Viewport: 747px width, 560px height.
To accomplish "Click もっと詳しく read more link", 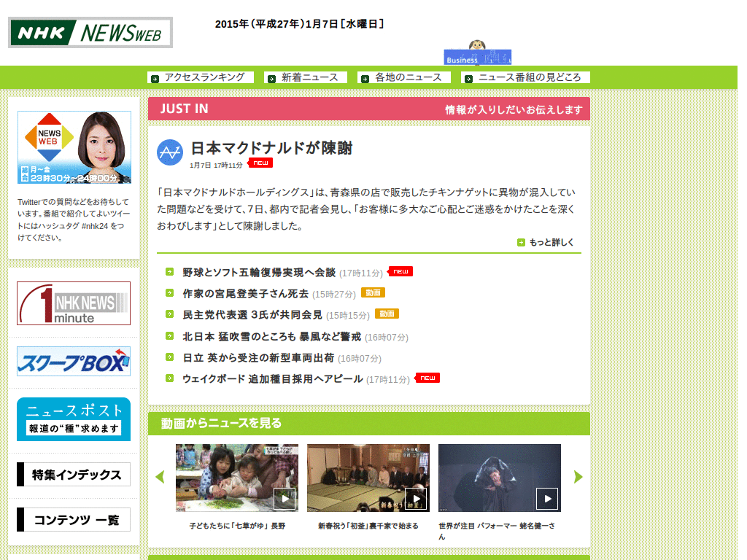I will click(551, 242).
